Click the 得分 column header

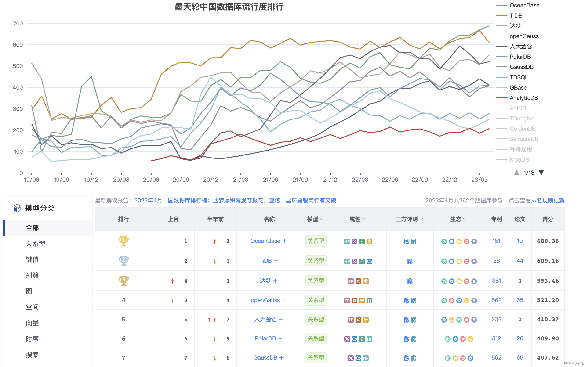tap(548, 219)
